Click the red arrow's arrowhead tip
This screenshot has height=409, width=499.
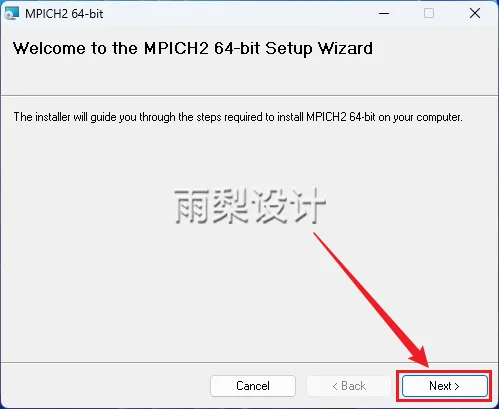pos(427,365)
